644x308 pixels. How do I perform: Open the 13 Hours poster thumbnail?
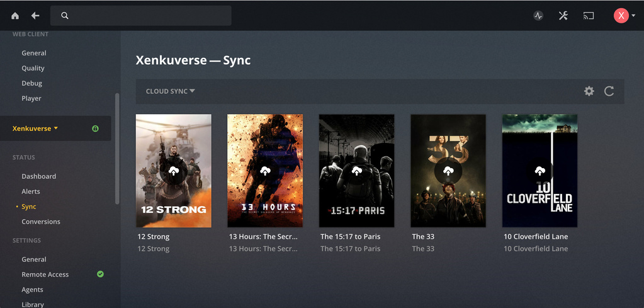coord(265,171)
